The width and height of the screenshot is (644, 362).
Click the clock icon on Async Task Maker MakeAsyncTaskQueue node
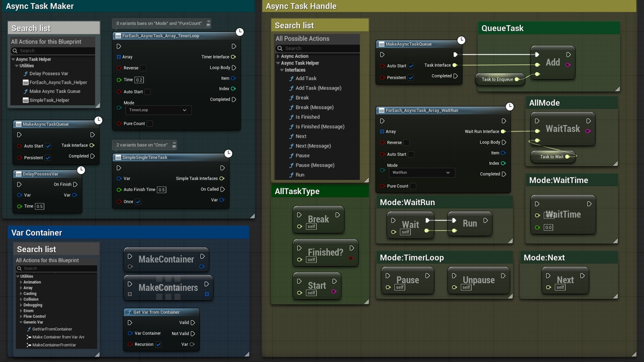click(x=99, y=120)
